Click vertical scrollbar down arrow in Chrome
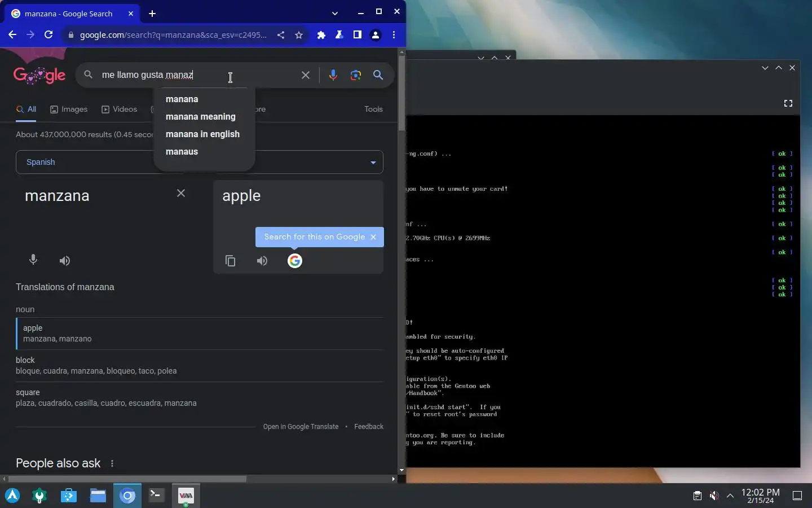The height and width of the screenshot is (508, 812). (401, 470)
